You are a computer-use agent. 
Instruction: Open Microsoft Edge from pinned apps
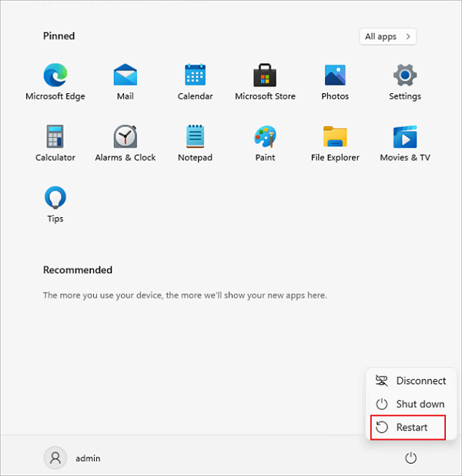pos(55,75)
